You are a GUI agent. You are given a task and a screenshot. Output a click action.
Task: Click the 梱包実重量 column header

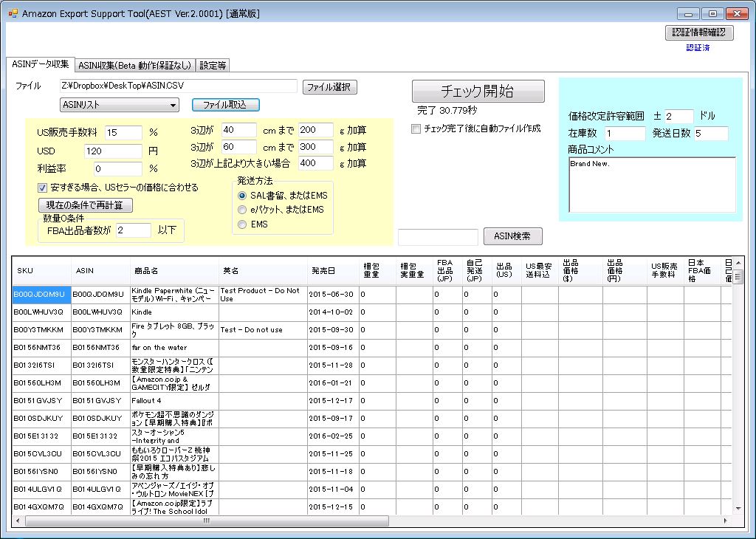click(x=414, y=271)
